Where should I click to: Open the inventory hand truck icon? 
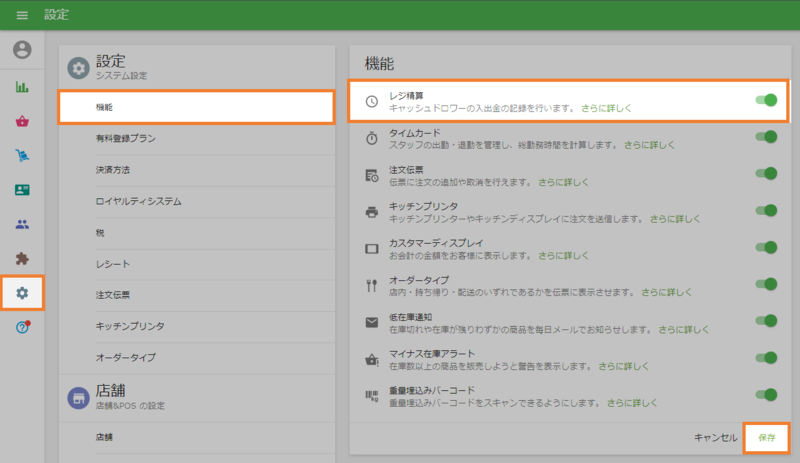point(22,155)
